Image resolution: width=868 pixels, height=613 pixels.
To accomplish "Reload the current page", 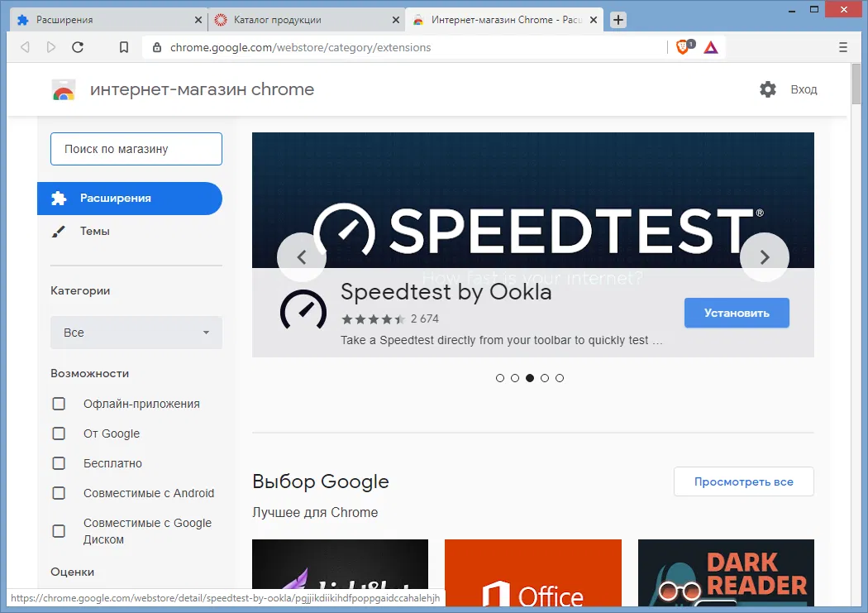I will [78, 47].
